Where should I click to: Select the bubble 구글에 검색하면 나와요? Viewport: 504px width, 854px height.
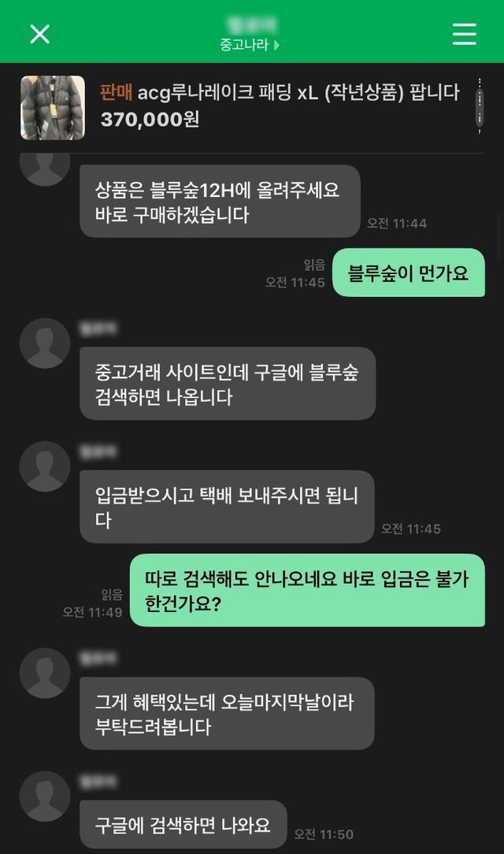(183, 825)
